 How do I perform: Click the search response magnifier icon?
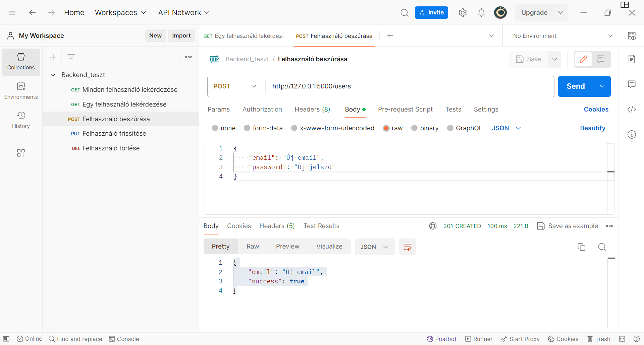[x=602, y=247]
